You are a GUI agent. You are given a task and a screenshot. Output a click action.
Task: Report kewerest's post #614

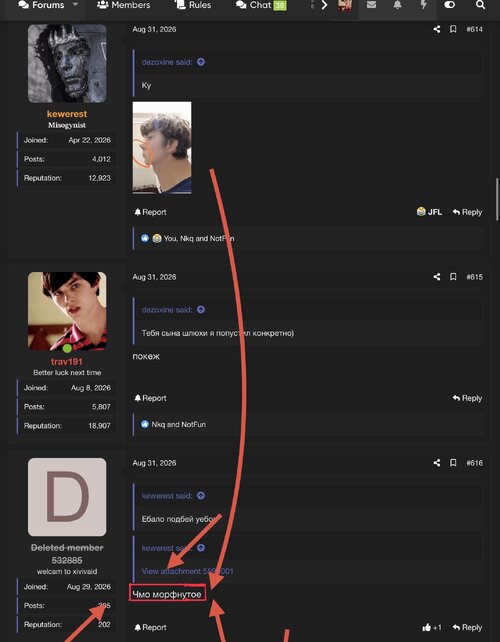(150, 212)
